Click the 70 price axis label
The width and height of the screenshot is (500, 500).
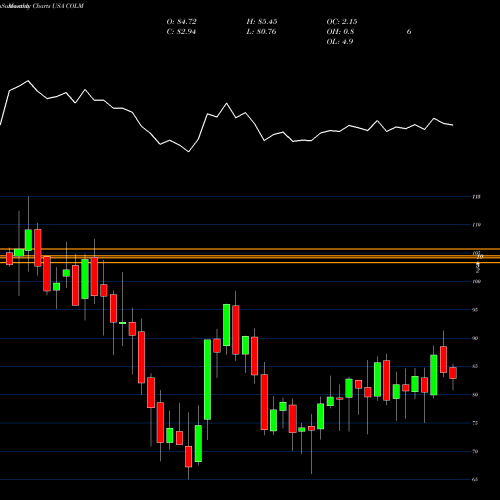[475, 451]
